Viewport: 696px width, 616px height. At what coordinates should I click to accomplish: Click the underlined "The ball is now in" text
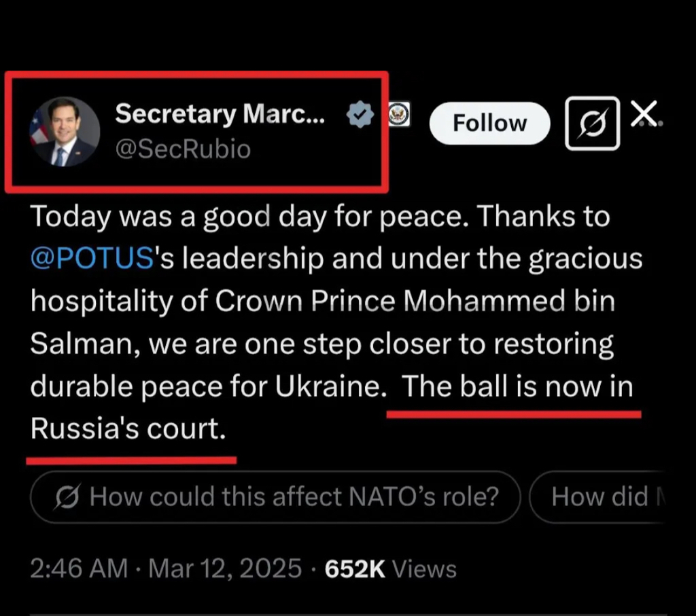517,386
